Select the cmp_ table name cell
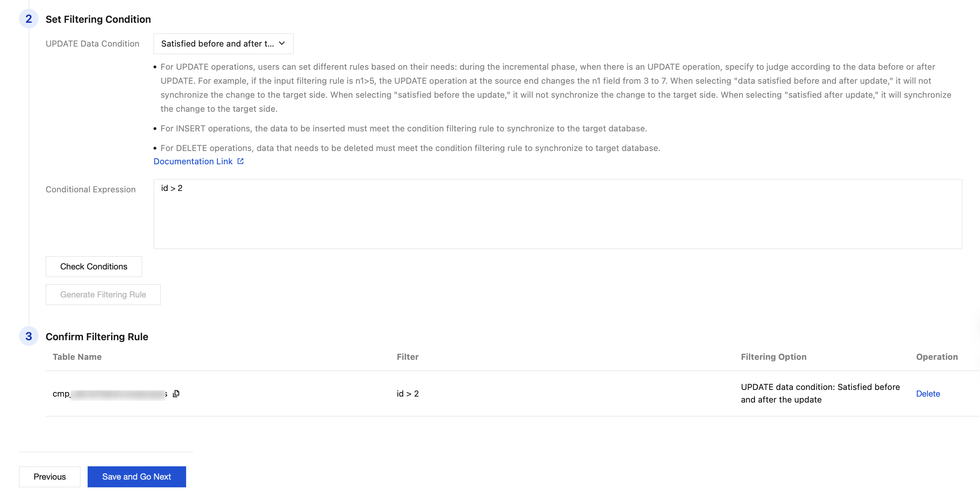This screenshot has width=980, height=501. (x=110, y=394)
